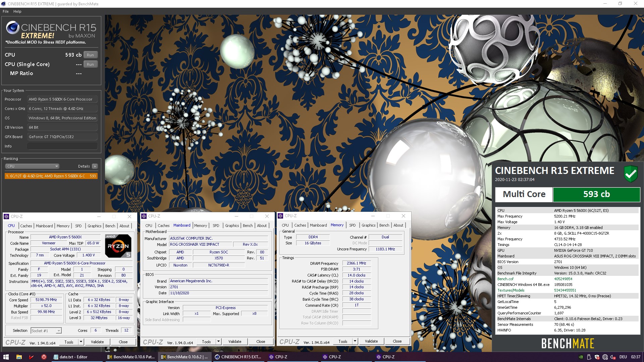The image size is (644, 362).
Task: Click Processor field AMD Ryzen 5 5600X
Action: click(62, 99)
